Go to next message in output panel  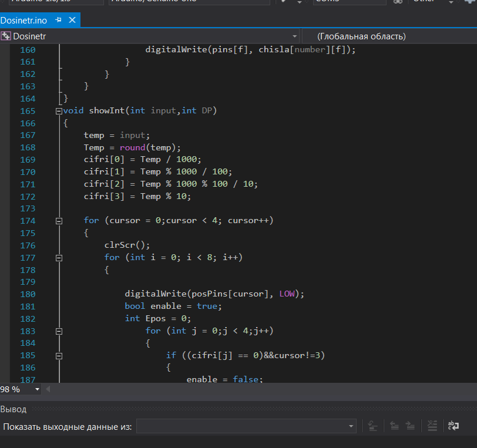click(x=411, y=426)
